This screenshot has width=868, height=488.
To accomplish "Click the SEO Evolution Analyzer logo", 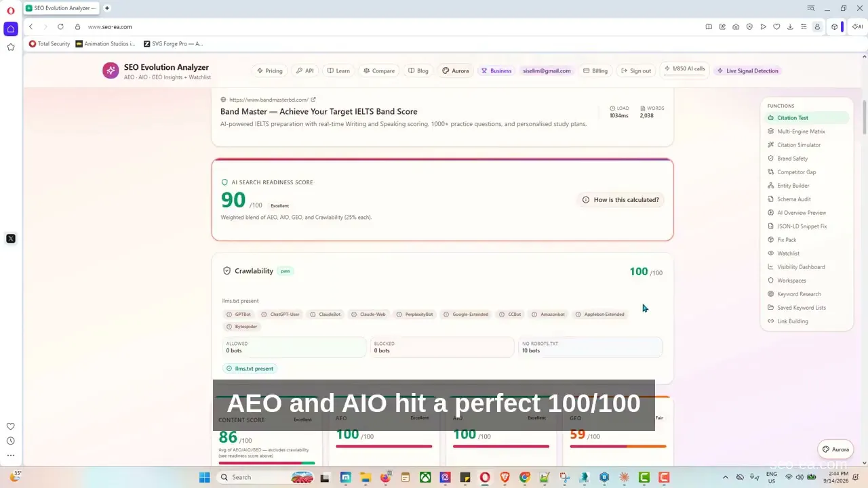I will 111,70.
